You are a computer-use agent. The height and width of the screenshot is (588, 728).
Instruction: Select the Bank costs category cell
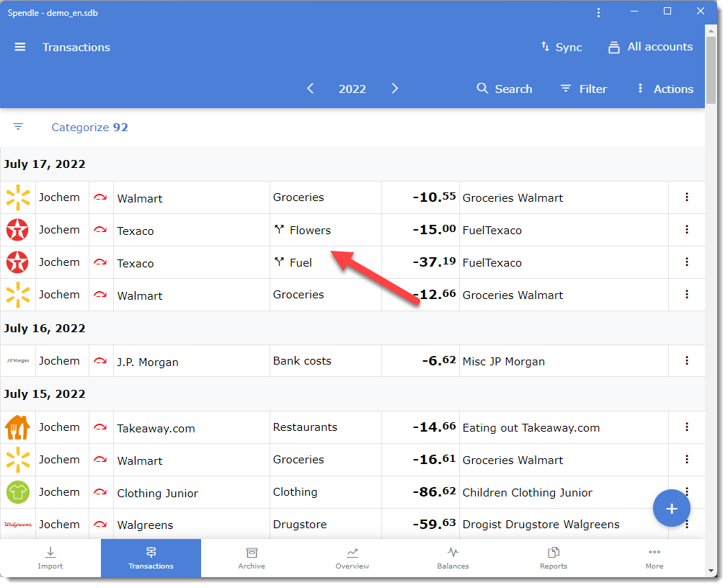(326, 360)
